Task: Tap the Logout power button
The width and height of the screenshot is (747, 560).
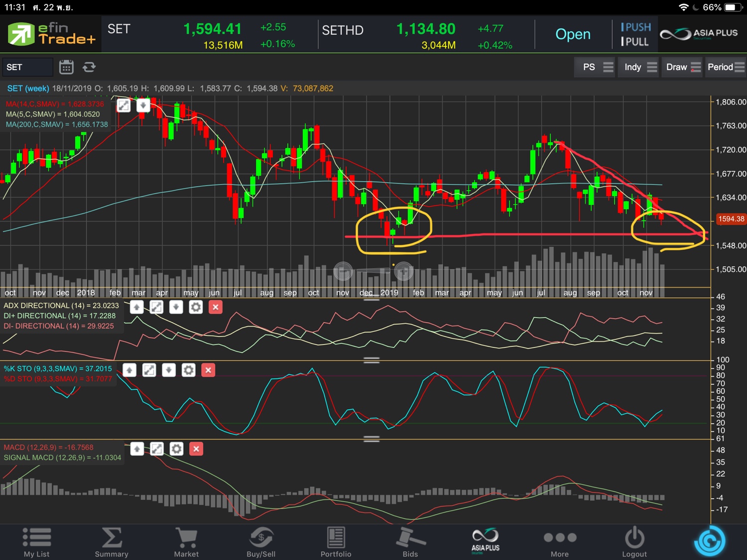Action: [x=634, y=542]
